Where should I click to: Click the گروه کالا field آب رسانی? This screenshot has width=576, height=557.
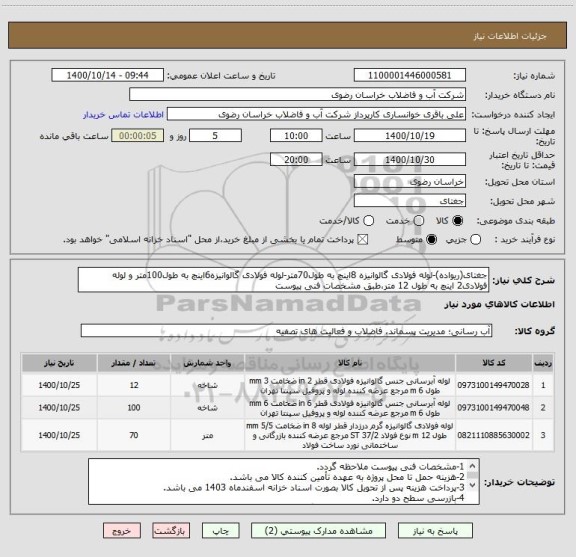[286, 331]
